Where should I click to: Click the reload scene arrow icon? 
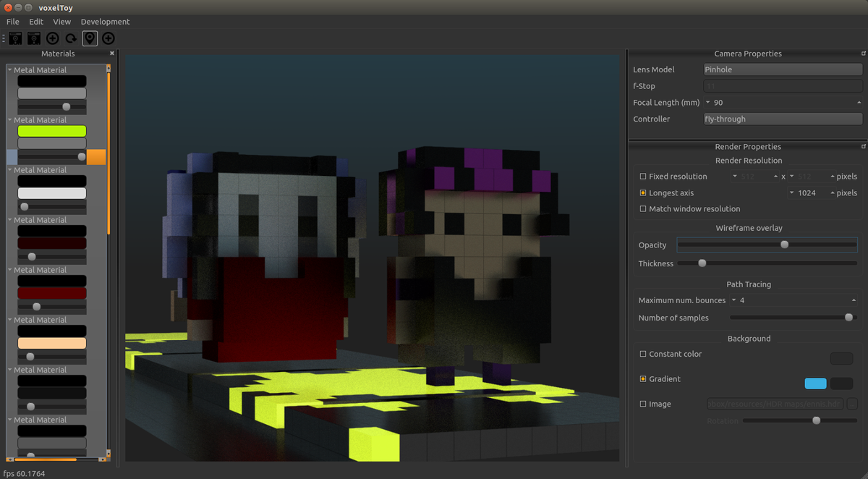70,38
